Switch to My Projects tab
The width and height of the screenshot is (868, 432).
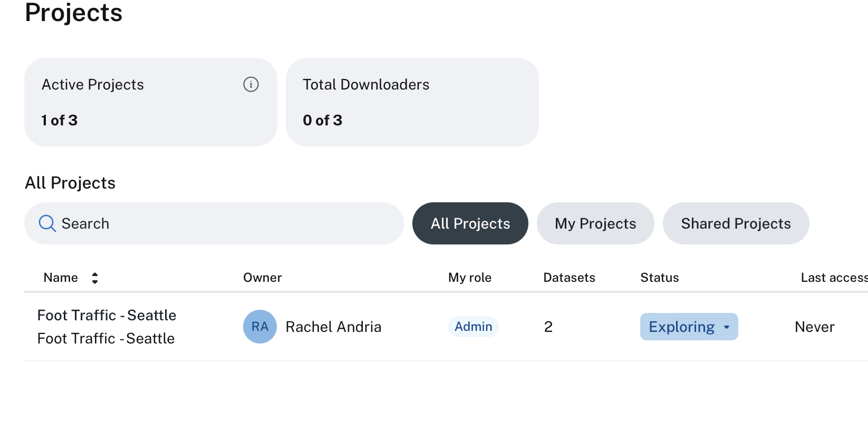(x=595, y=223)
